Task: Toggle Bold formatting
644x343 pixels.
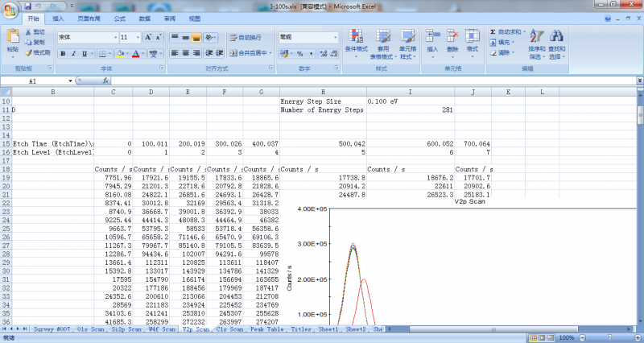Action: click(62, 54)
